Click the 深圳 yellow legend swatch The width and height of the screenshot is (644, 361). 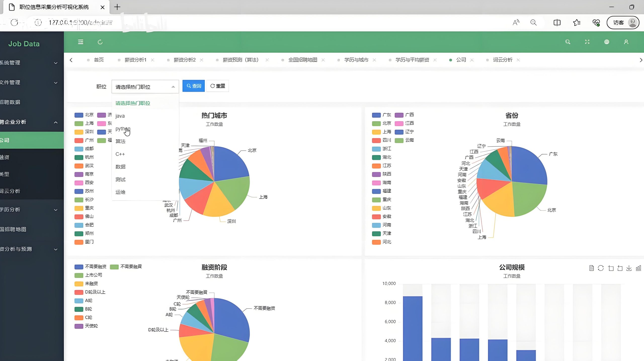(79, 132)
